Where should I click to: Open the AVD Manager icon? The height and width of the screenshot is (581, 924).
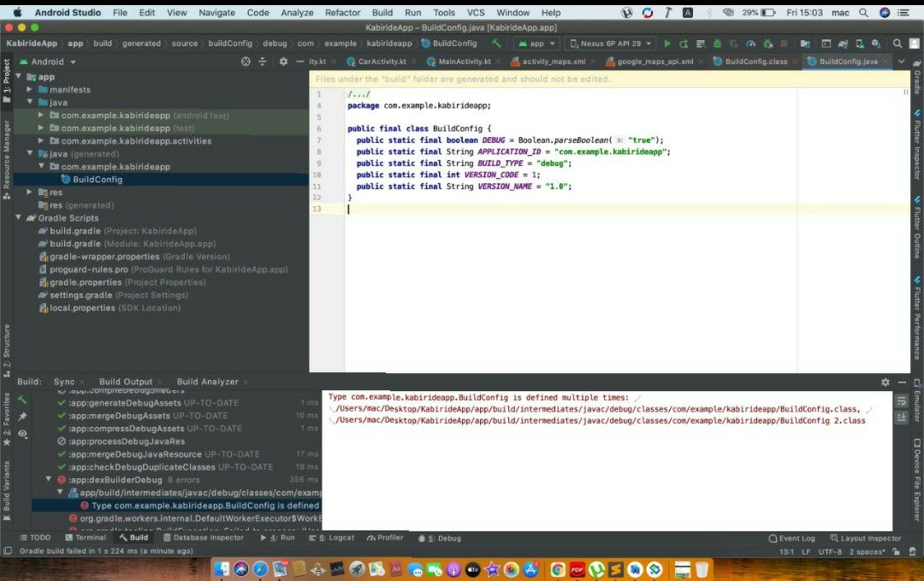click(860, 44)
